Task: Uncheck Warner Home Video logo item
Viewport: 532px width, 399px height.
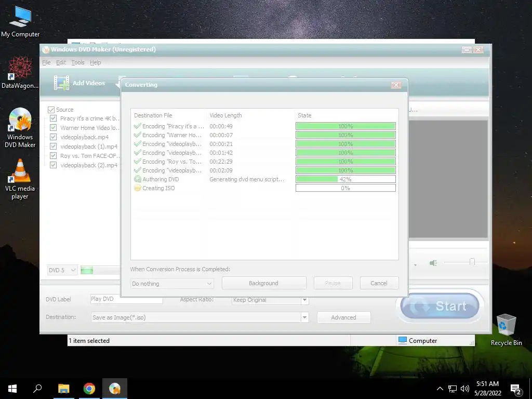Action: (54, 128)
